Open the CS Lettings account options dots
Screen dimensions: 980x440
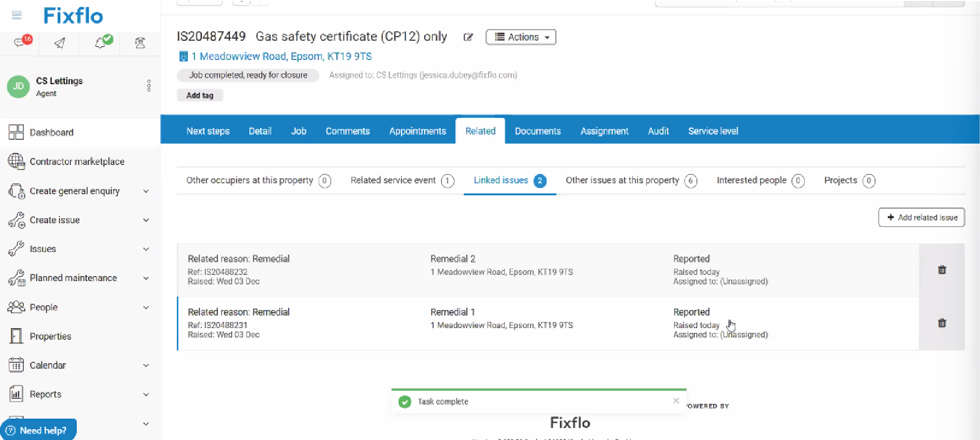click(x=148, y=86)
